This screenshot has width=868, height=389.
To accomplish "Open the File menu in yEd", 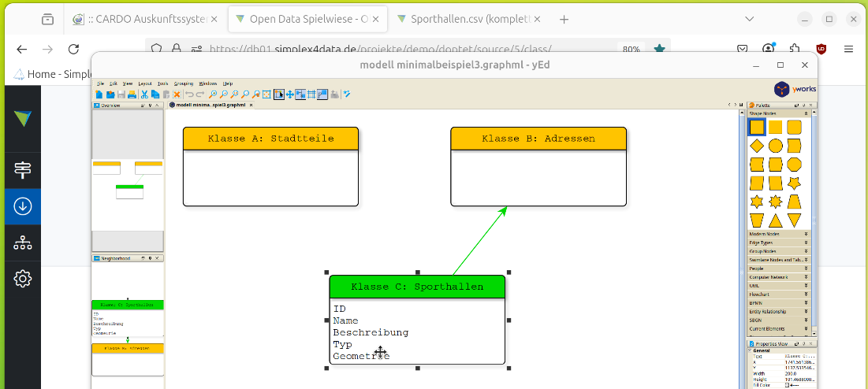I will pyautogui.click(x=100, y=83).
